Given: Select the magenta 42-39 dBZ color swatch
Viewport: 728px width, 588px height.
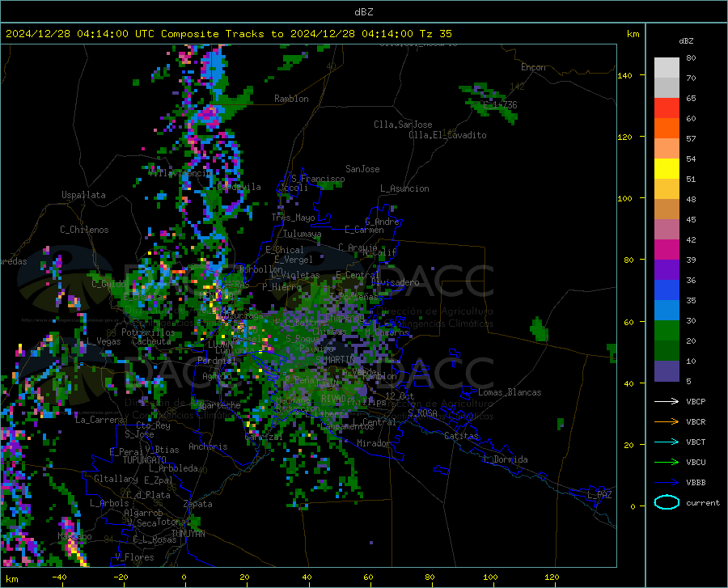Looking at the screenshot, I should 667,250.
